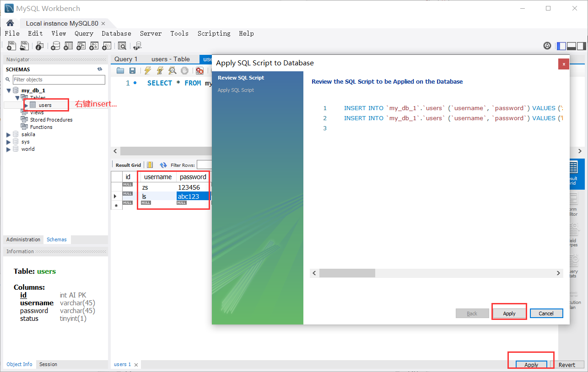The image size is (588, 372).
Task: Click the explain query magnifier icon
Action: [x=172, y=70]
